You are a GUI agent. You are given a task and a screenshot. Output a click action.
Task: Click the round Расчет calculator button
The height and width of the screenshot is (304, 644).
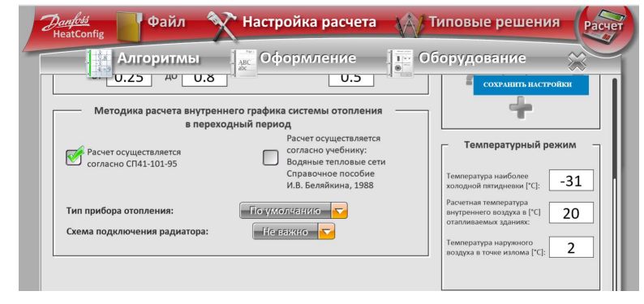[x=603, y=28]
